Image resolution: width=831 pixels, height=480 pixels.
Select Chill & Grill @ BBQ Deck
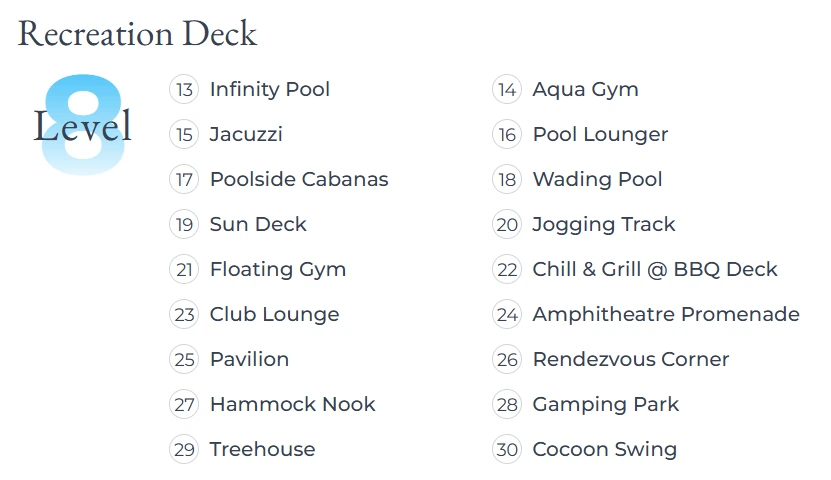pos(655,269)
